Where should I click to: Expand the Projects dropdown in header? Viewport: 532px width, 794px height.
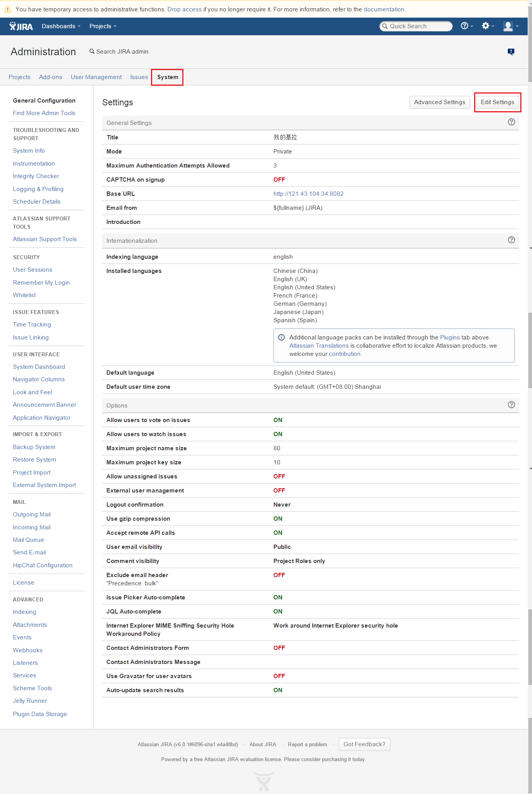click(x=103, y=26)
